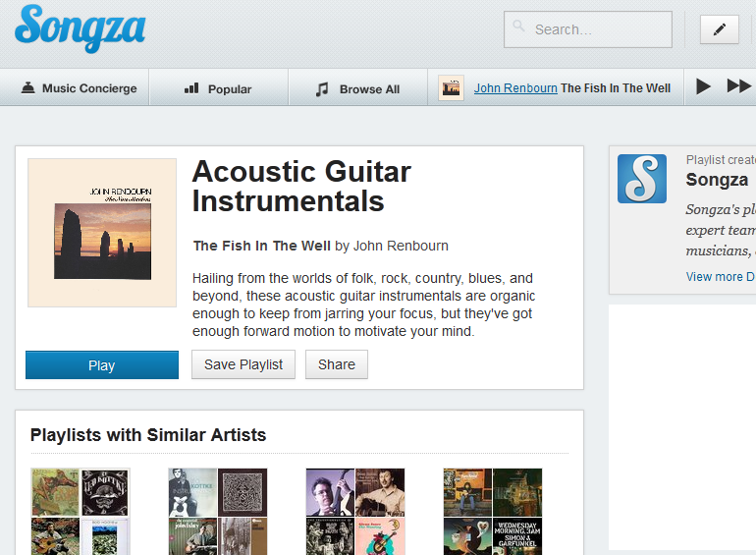The width and height of the screenshot is (756, 555).
Task: Open the John Renbourn artist link
Action: pos(515,88)
